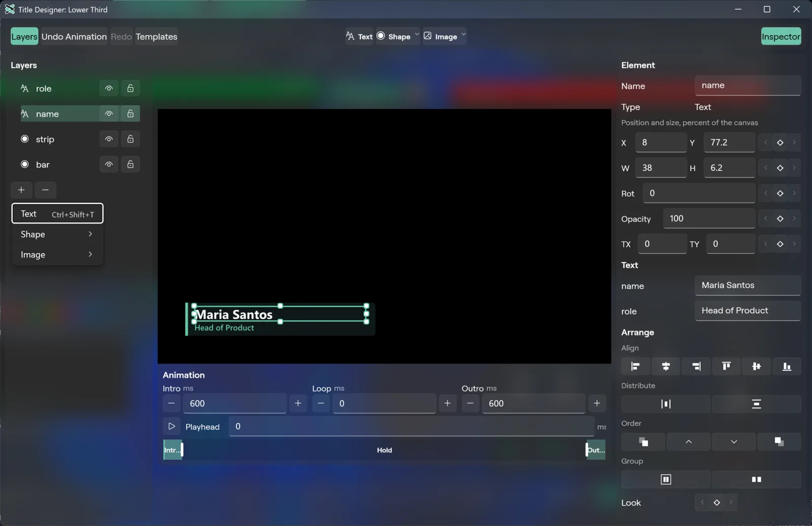Open the Image dropdown arrow in toolbar
Image resolution: width=812 pixels, height=526 pixels.
pos(463,35)
